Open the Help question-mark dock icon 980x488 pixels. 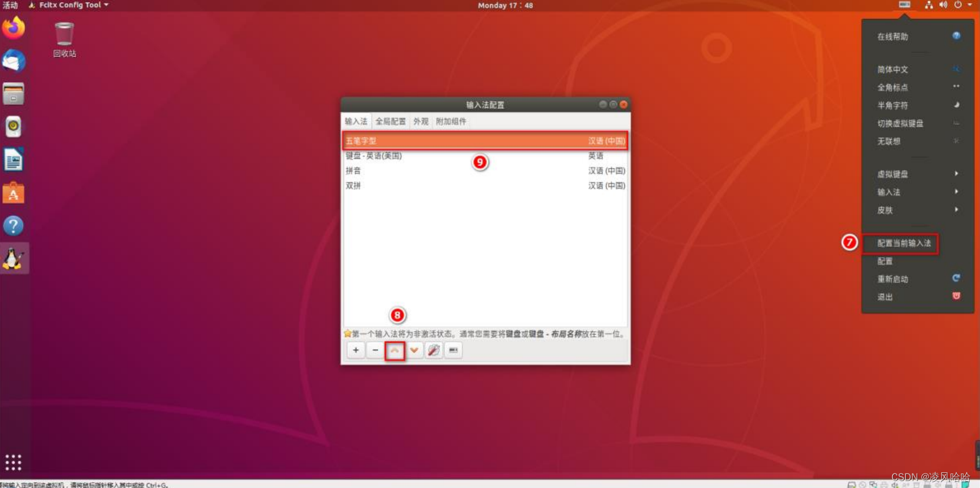point(13,225)
